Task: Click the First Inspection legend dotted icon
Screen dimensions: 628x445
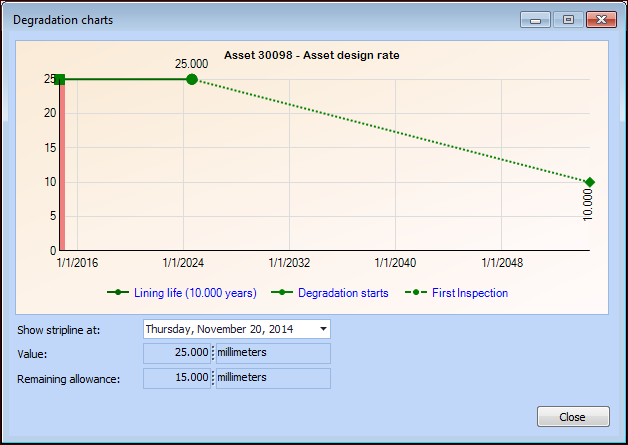Action: [415, 293]
